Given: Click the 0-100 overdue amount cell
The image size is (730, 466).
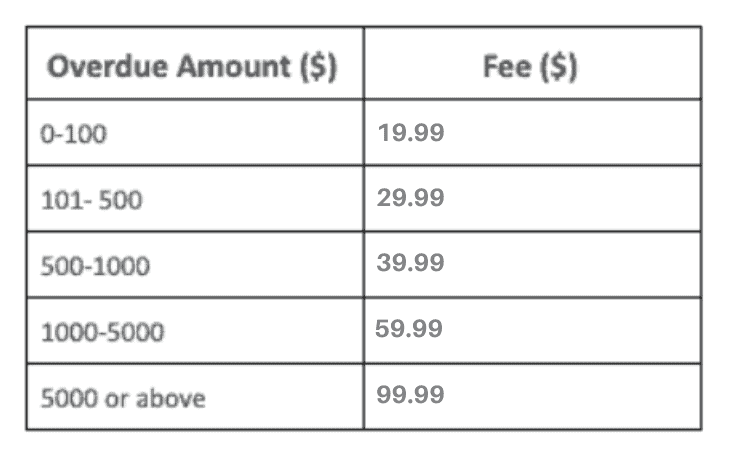Looking at the screenshot, I should [74, 134].
